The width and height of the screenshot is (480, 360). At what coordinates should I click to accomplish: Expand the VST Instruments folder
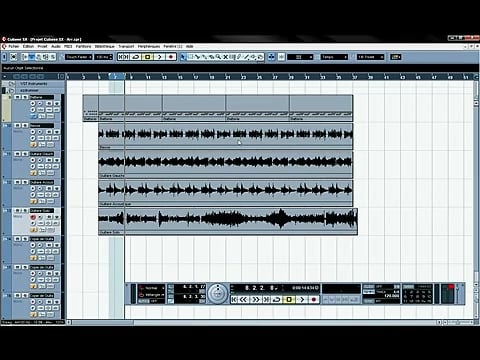tap(12, 84)
